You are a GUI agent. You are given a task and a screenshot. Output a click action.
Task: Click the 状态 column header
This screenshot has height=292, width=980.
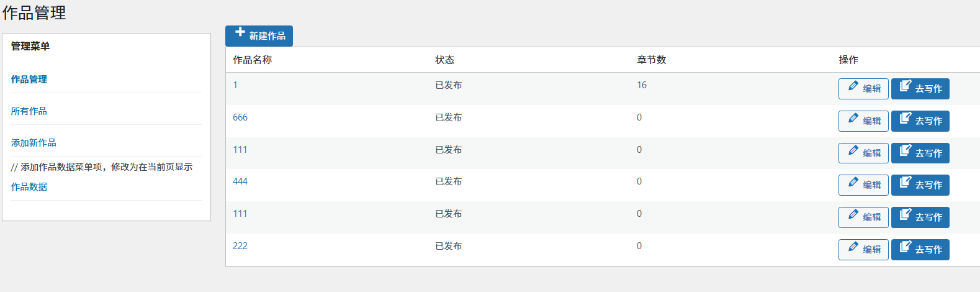(x=444, y=60)
